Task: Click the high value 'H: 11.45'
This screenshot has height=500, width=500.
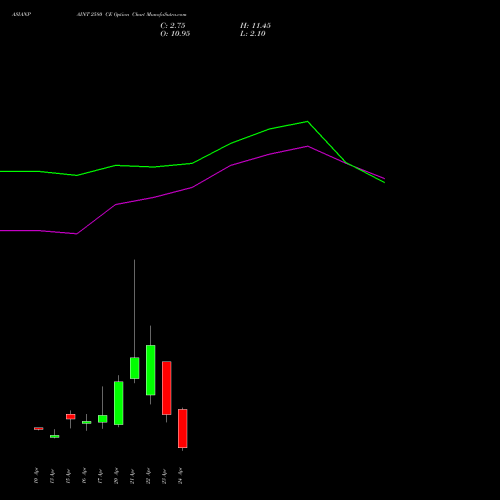Action: coord(255,26)
